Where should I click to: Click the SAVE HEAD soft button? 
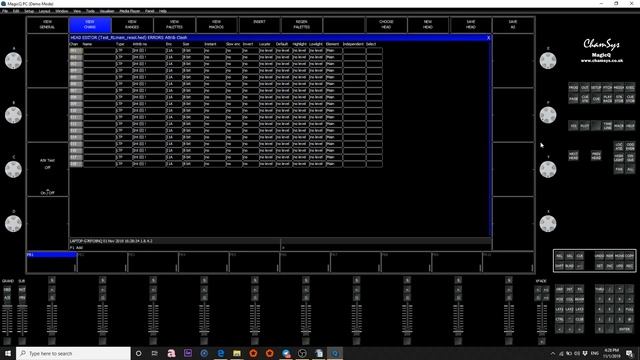[x=471, y=24]
